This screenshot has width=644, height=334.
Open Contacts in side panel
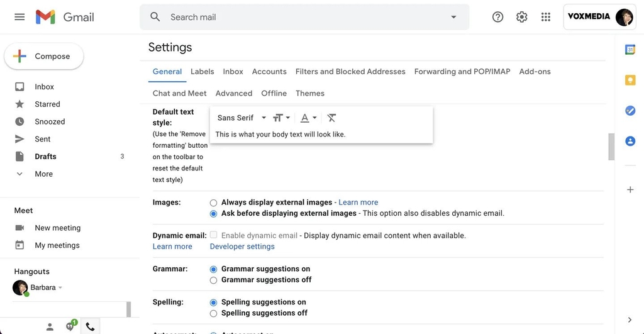[630, 141]
